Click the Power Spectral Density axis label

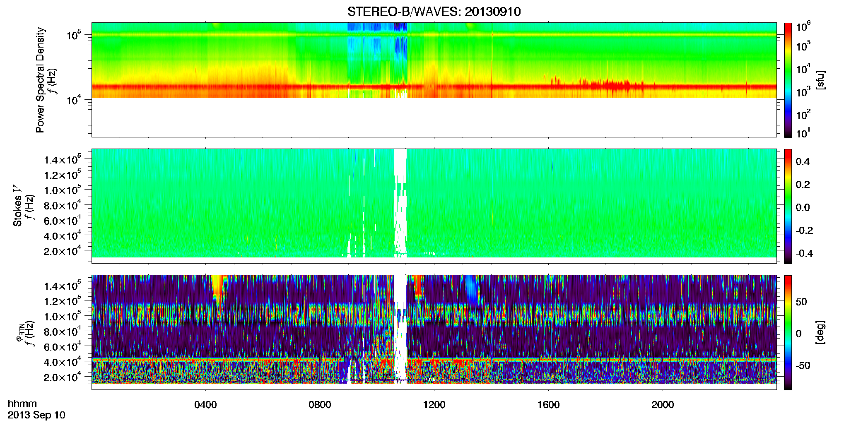[40, 80]
